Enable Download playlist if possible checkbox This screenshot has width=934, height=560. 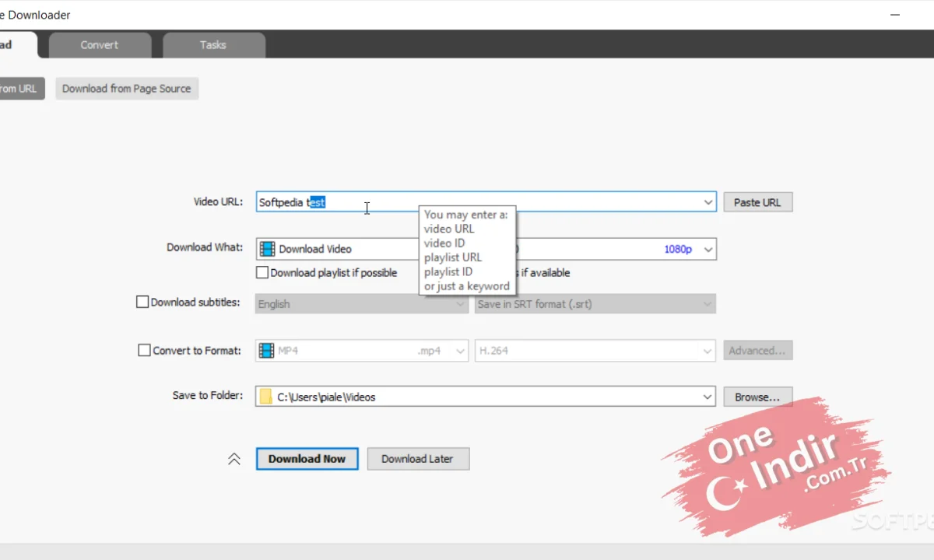[263, 273]
